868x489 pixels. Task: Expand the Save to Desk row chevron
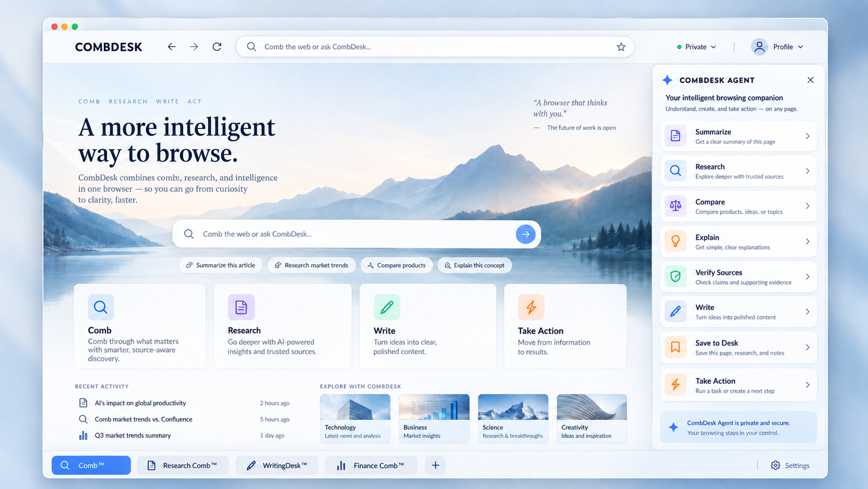tap(807, 347)
